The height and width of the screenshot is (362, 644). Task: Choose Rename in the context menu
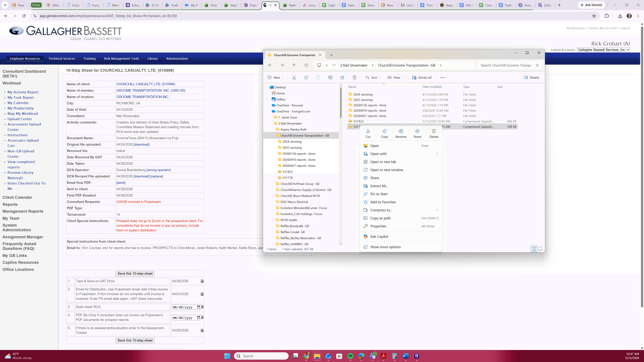tap(401, 133)
